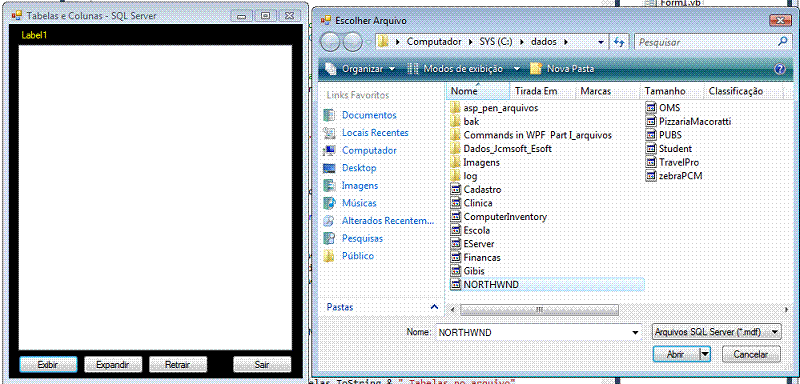Select the Commands in WPF Part I_arquivos folder
Image resolution: width=800 pixels, height=384 pixels.
click(x=537, y=135)
